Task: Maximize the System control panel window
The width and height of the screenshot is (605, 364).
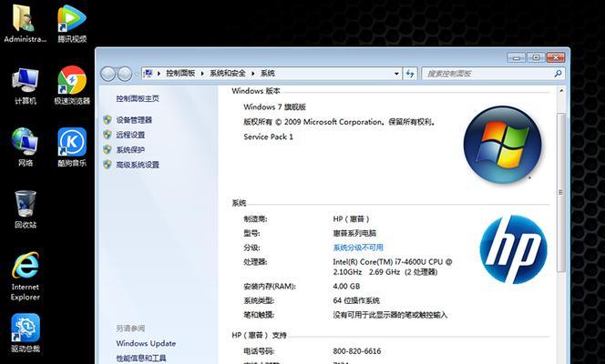Action: [x=536, y=57]
